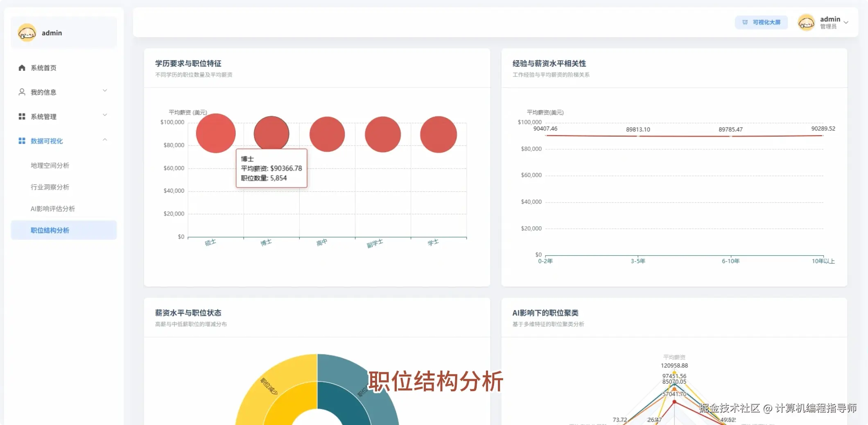Open 系统首页 menu item
Screen dimensions: 868x425
coord(64,68)
